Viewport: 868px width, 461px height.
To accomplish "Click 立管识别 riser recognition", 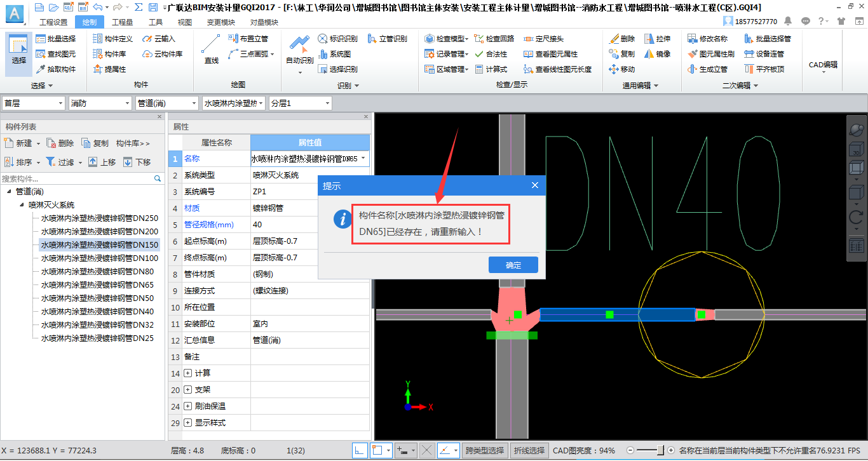I will click(x=387, y=39).
